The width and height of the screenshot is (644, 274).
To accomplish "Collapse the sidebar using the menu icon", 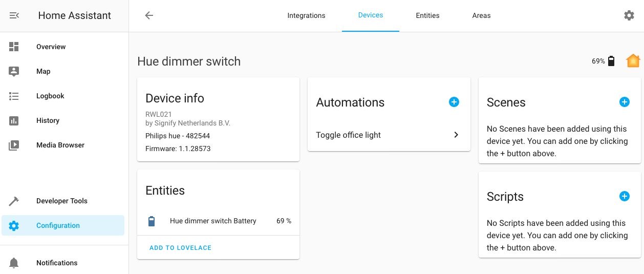I will [x=14, y=16].
